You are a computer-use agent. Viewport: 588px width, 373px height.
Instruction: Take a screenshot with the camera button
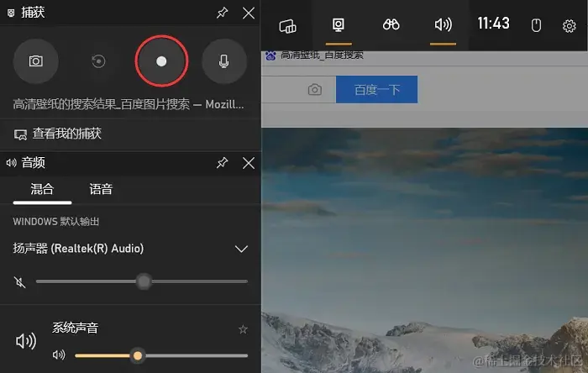pos(35,61)
